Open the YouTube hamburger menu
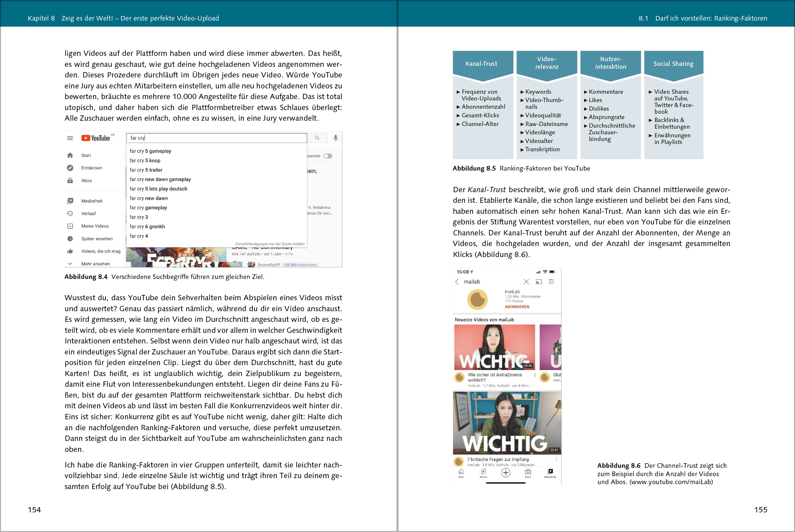The image size is (795, 532). 70,138
